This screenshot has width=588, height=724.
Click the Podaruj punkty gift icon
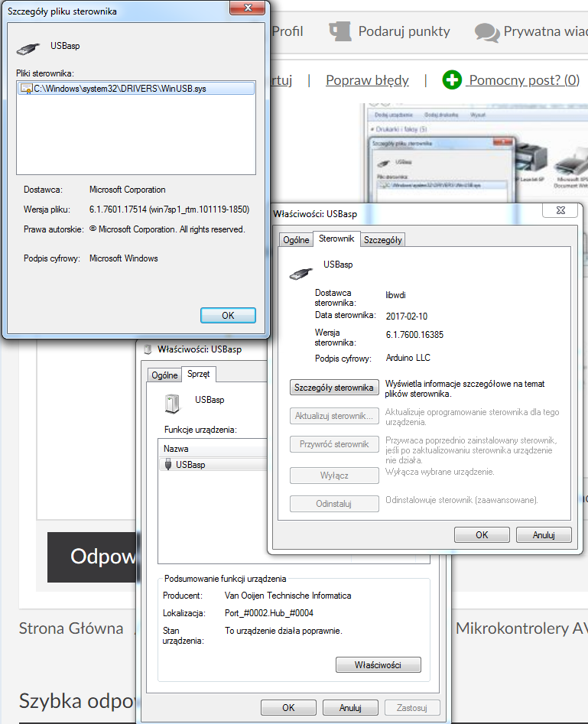(340, 31)
